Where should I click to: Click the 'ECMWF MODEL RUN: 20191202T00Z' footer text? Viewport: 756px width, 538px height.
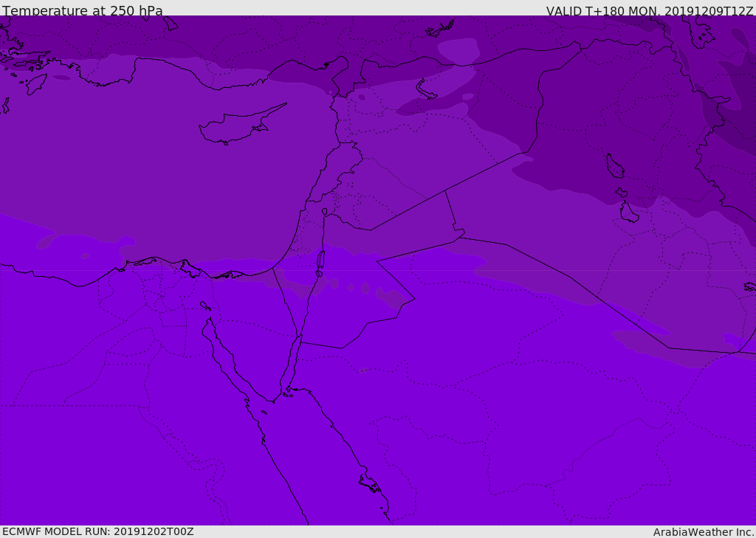[x=98, y=531]
